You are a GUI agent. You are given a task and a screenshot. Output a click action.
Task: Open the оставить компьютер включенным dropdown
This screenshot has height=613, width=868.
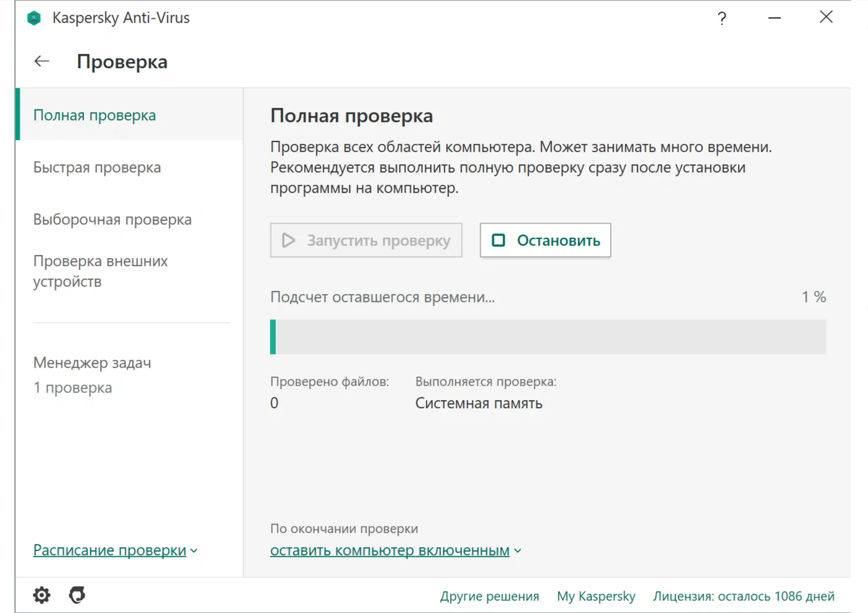click(389, 550)
